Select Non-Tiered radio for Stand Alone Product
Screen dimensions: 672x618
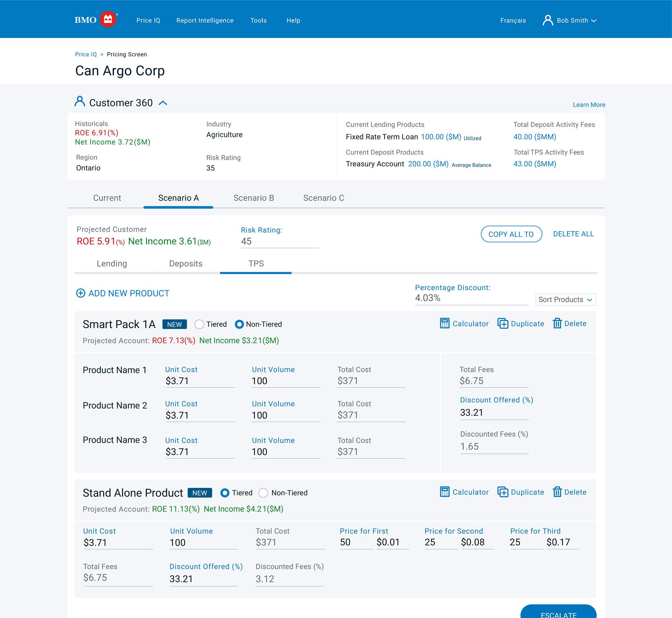coord(263,493)
